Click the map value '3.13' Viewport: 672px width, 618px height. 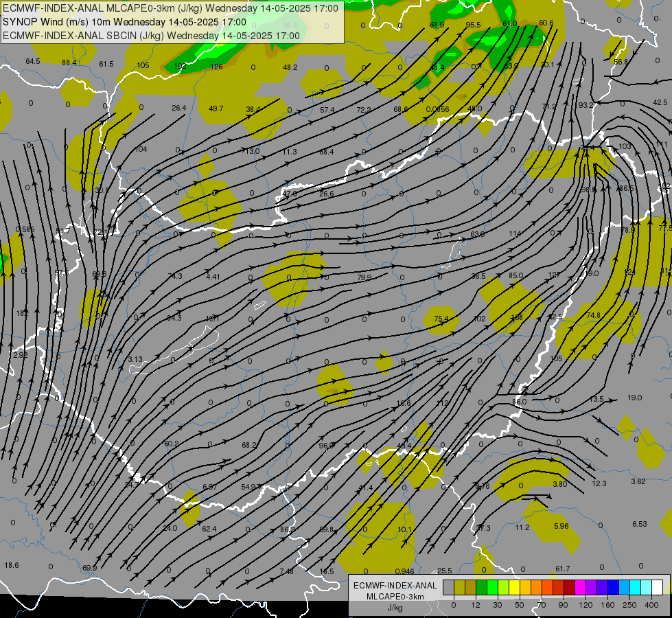click(135, 359)
